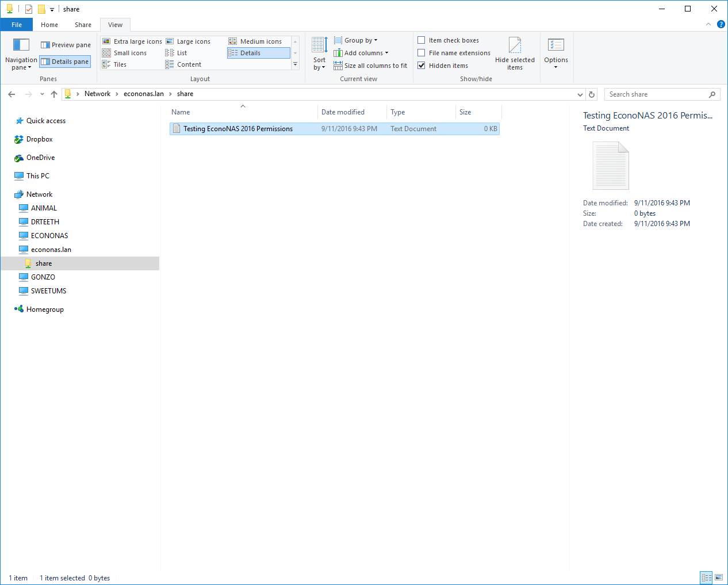The width and height of the screenshot is (728, 585).
Task: Switch to the Share ribbon tab
Action: pos(83,25)
